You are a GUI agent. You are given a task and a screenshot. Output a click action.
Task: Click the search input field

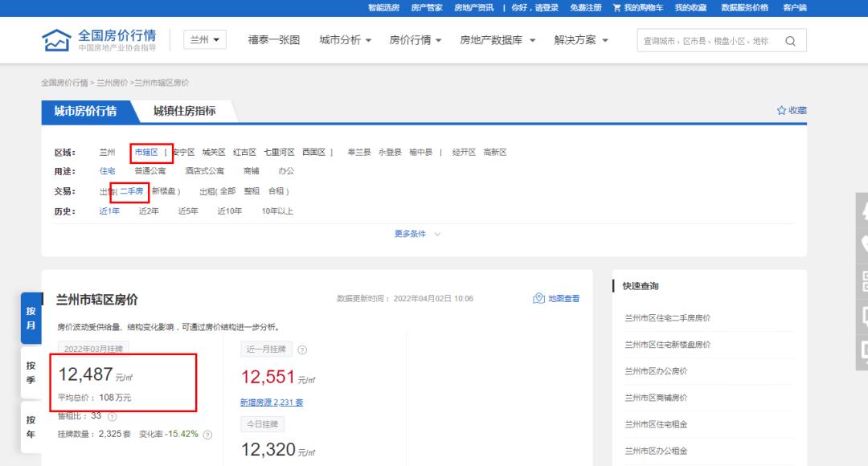pos(705,41)
